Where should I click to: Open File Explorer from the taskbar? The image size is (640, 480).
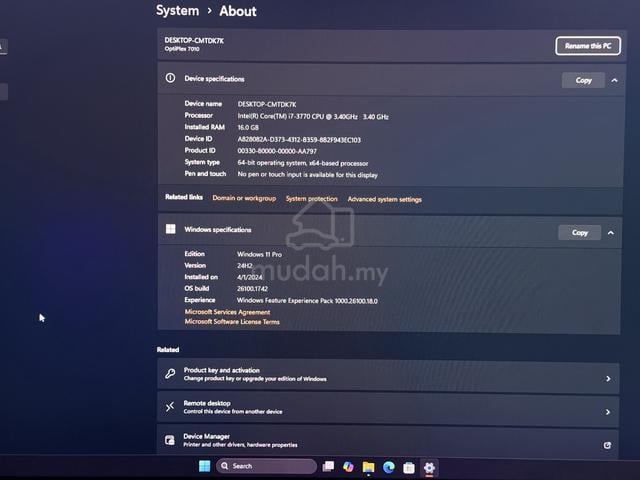(368, 467)
